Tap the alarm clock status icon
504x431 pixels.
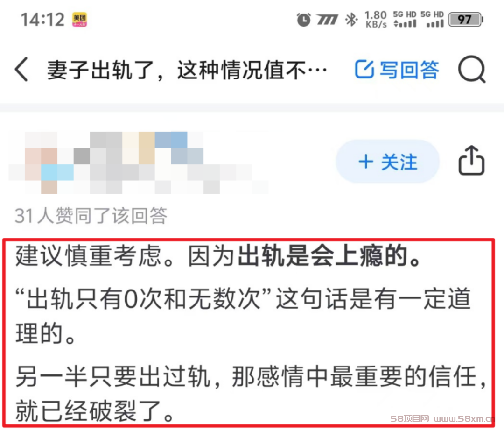tap(303, 20)
